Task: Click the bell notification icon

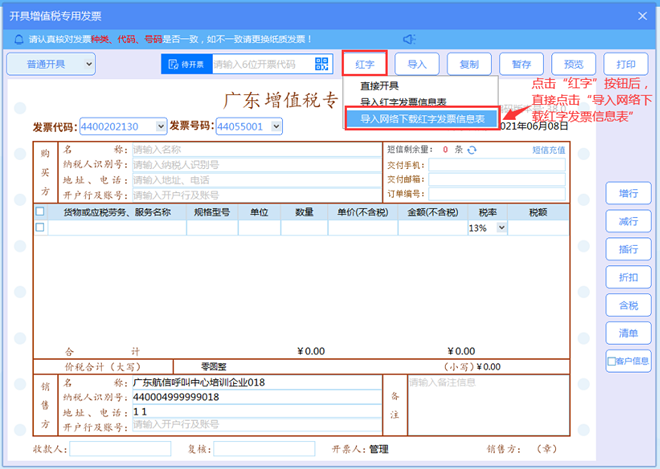Action: point(19,39)
